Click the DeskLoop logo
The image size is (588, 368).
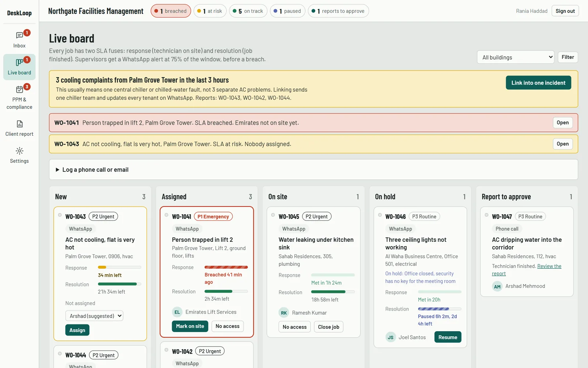(19, 13)
